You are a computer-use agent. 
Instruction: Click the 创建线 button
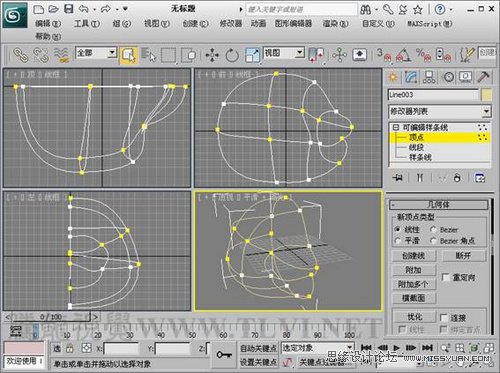[x=414, y=256]
